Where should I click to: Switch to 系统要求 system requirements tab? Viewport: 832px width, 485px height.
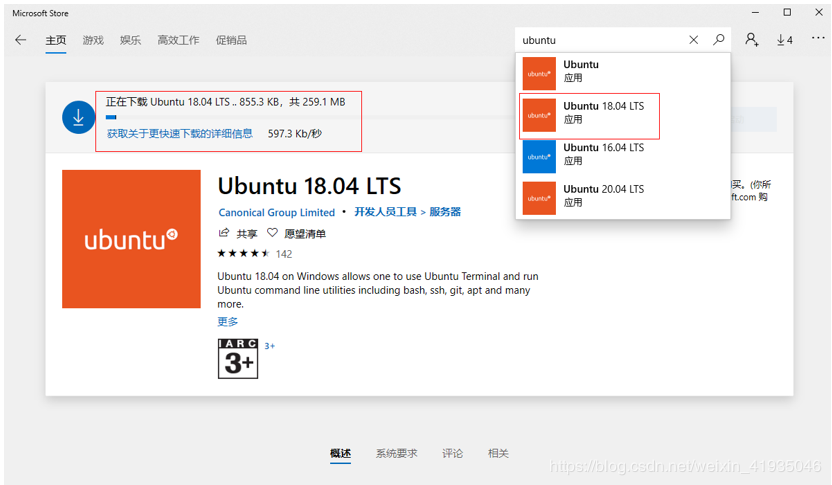396,453
